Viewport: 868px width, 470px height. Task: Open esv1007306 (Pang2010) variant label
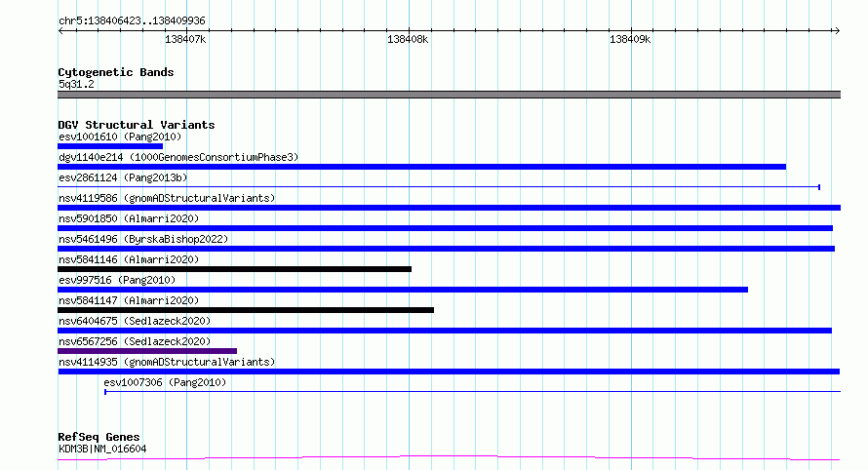pyautogui.click(x=165, y=382)
